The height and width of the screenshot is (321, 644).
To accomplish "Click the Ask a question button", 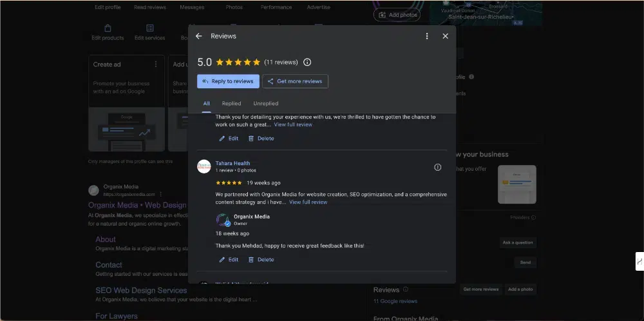I will point(518,242).
